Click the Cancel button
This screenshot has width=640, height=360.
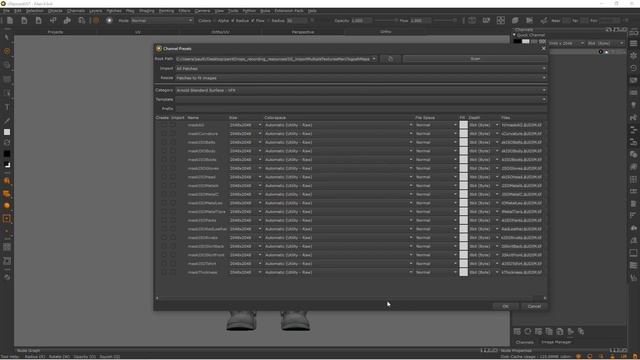point(534,306)
